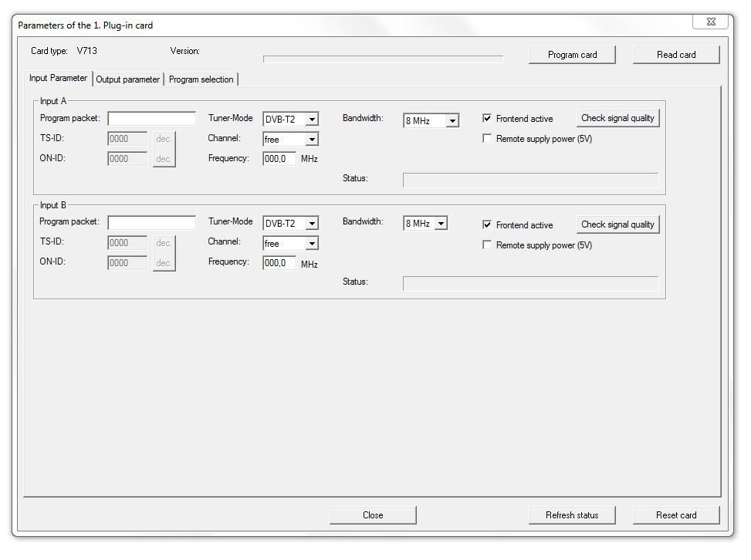Image resolution: width=751 pixels, height=560 pixels.
Task: Click Check signal quality for Input A
Action: 617,118
